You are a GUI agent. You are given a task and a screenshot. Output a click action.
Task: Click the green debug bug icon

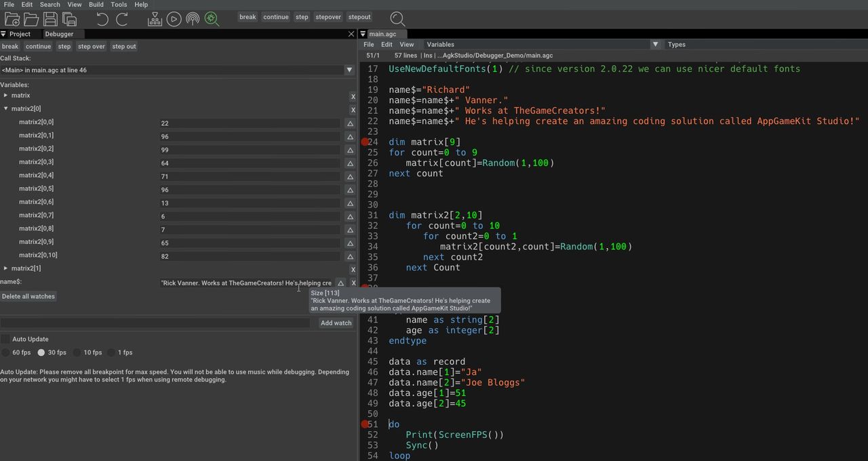[212, 19]
